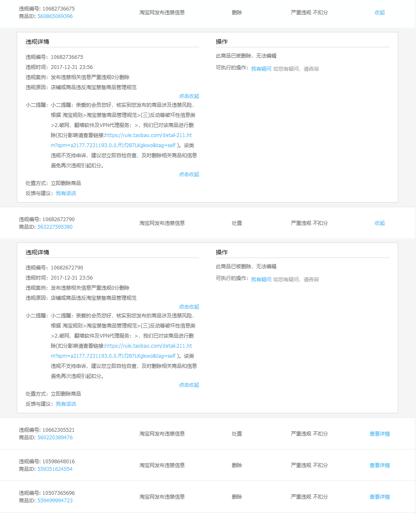
Task: Expand 查看详情 for violation 10507365696
Action: (x=380, y=497)
